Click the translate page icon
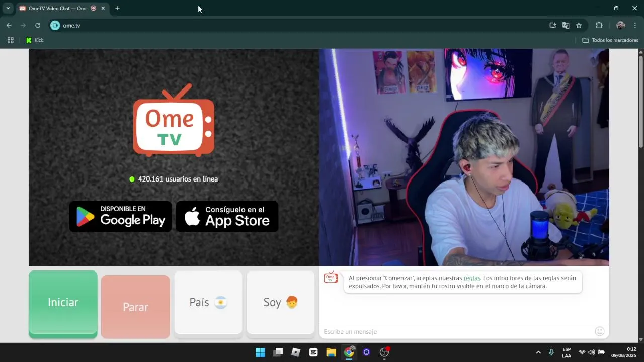 point(566,25)
